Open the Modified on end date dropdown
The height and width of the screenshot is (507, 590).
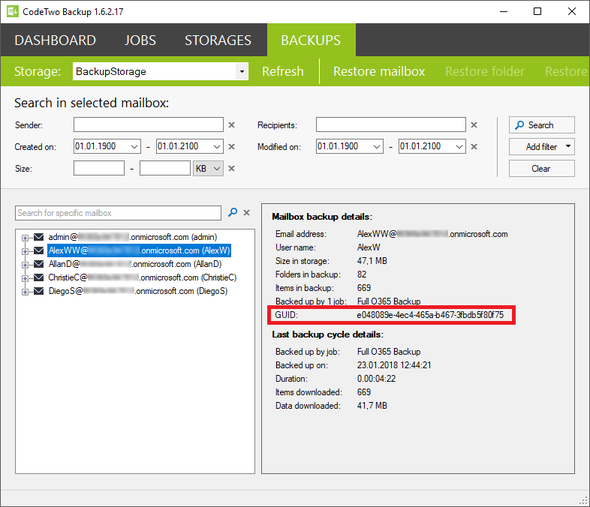[x=459, y=146]
